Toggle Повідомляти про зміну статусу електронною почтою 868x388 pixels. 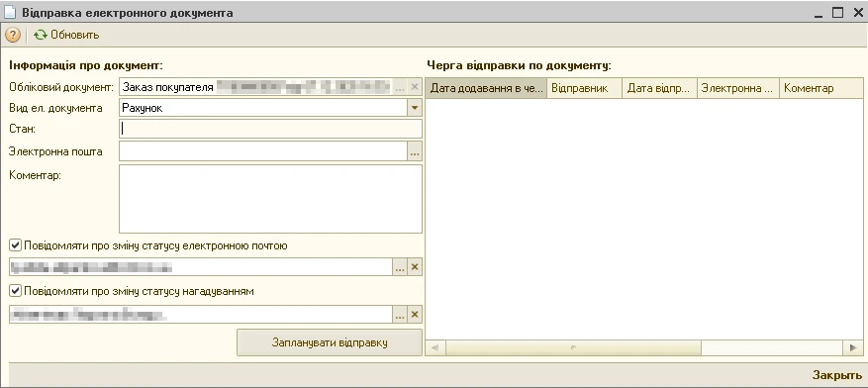click(x=16, y=245)
